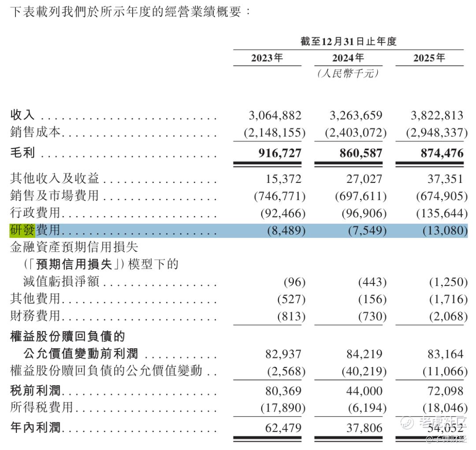Click cost value (2,403,072)
The height and width of the screenshot is (450, 476).
pyautogui.click(x=356, y=133)
